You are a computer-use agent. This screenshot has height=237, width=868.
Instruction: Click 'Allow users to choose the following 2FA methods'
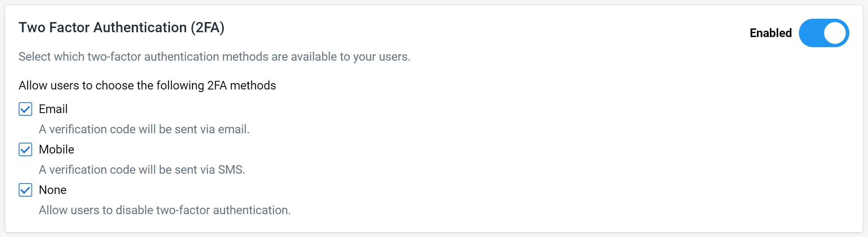coord(147,85)
